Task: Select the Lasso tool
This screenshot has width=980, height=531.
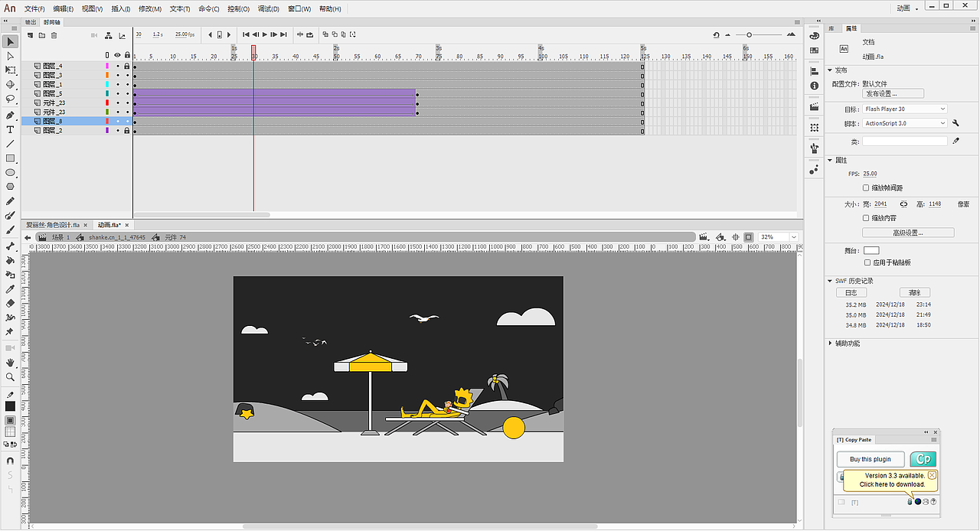Action: [x=10, y=99]
